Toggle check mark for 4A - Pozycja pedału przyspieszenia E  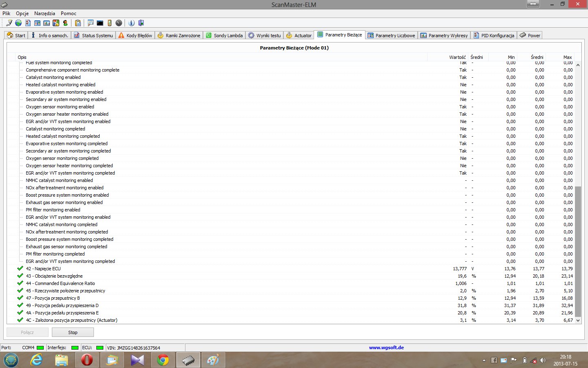pos(20,313)
